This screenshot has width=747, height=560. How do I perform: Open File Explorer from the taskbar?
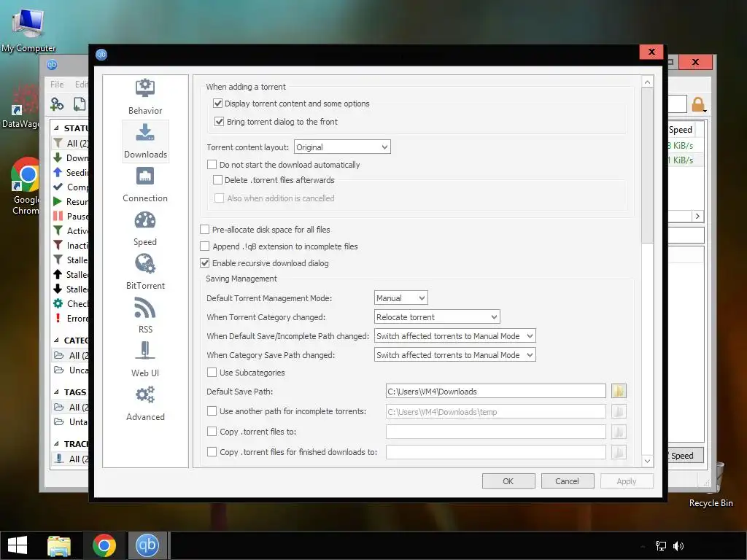coord(59,545)
